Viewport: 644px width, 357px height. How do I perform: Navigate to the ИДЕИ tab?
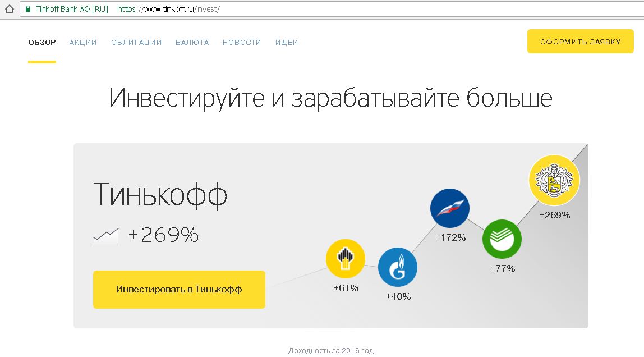(x=287, y=42)
